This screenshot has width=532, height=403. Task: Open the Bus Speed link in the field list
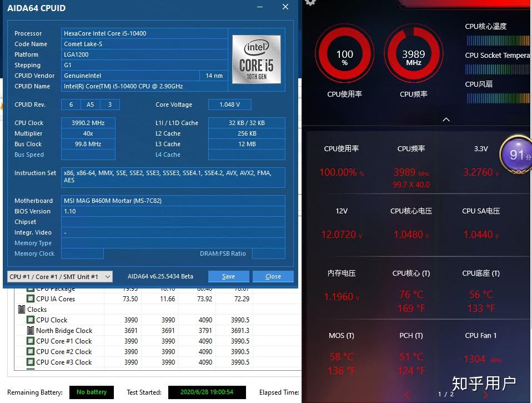[x=29, y=155]
